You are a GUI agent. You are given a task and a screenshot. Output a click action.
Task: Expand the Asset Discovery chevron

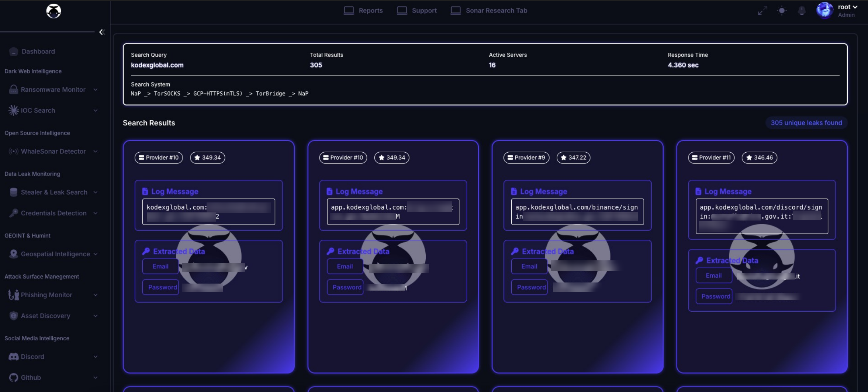(96, 316)
